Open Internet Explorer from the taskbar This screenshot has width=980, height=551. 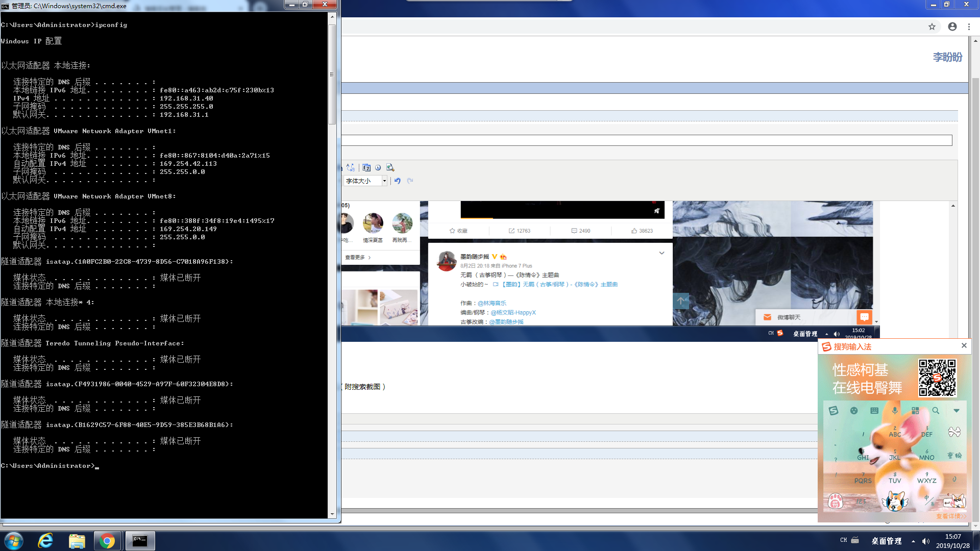(x=45, y=541)
